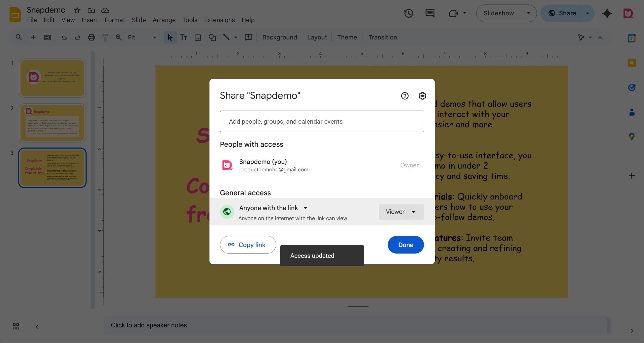Click the Layout toolbar button
This screenshot has height=343, width=644.
point(317,37)
